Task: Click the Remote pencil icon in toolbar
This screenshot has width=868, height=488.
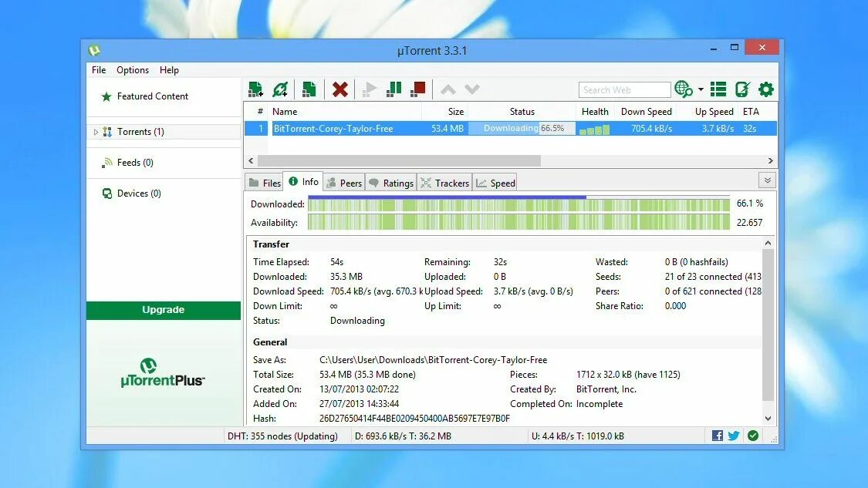Action: [742, 89]
